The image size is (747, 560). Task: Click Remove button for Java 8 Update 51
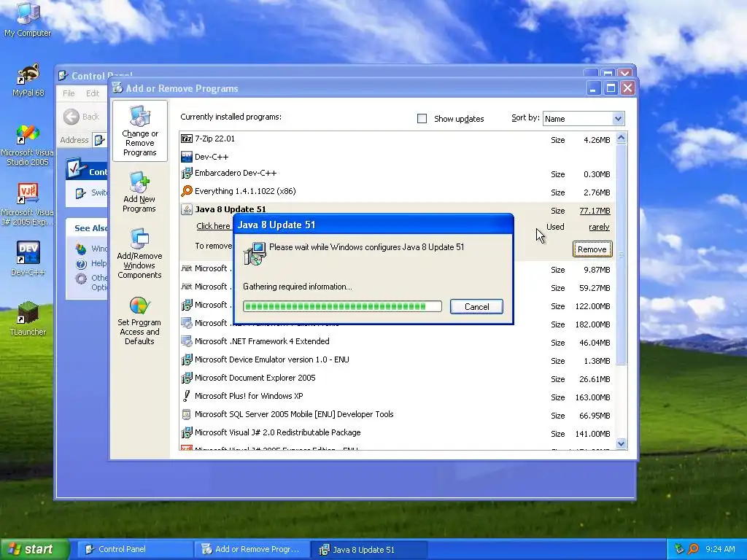[592, 249]
